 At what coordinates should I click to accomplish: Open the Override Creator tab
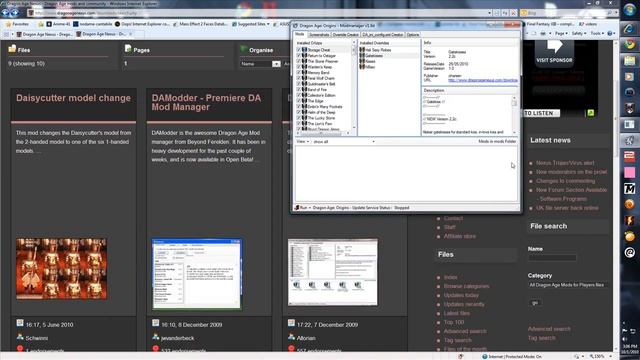point(345,35)
